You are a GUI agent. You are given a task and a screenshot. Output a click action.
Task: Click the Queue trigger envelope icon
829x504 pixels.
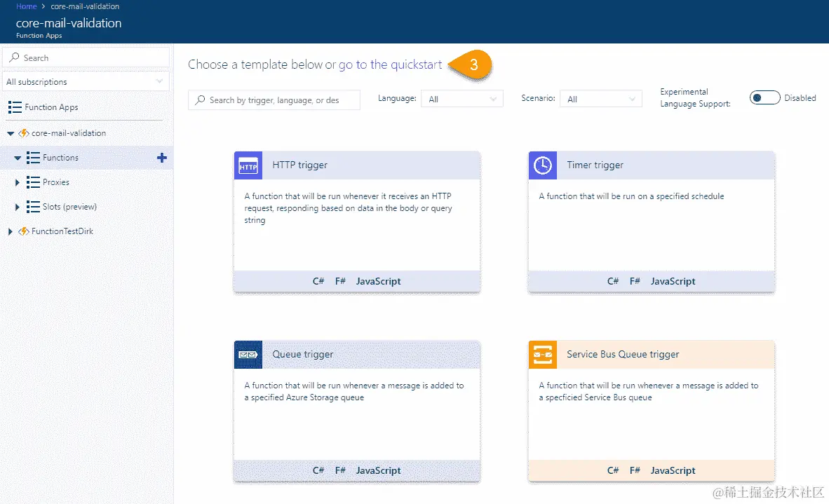point(248,355)
